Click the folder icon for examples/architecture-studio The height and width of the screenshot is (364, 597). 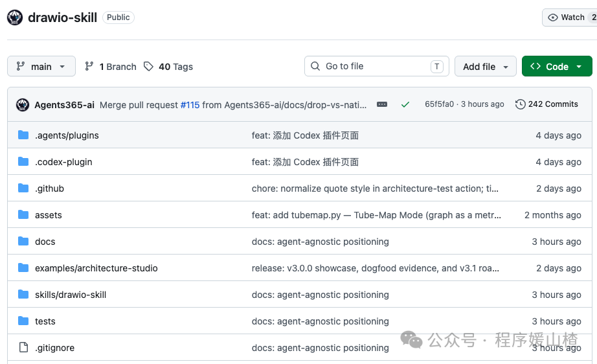coord(23,267)
